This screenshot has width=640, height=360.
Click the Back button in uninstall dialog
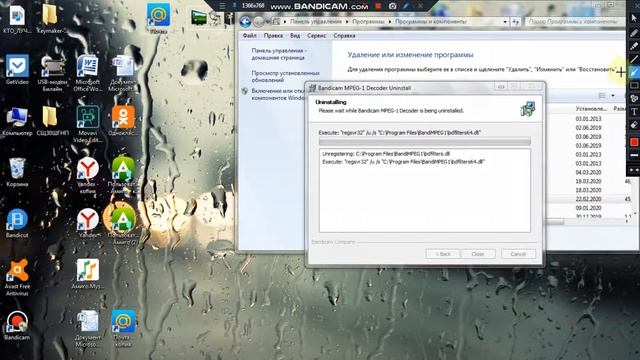coord(443,254)
